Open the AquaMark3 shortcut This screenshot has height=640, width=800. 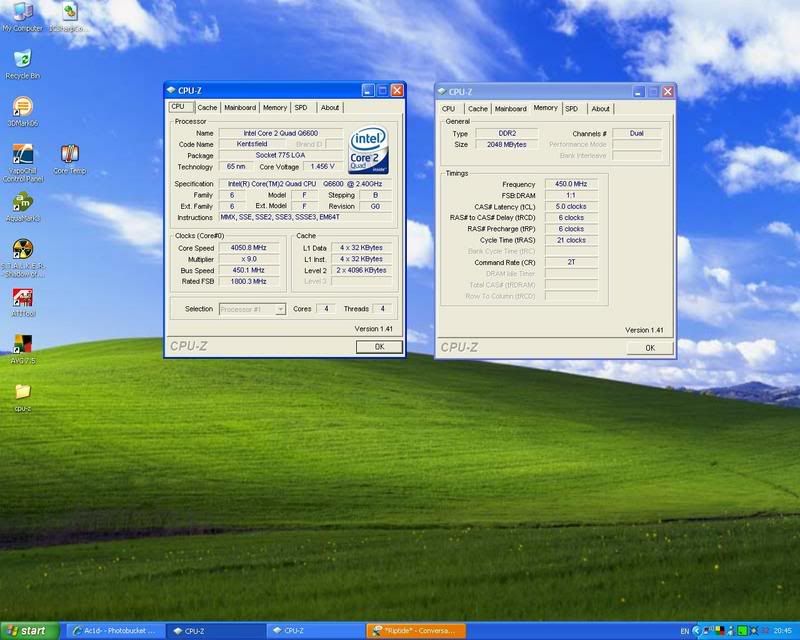[22, 207]
